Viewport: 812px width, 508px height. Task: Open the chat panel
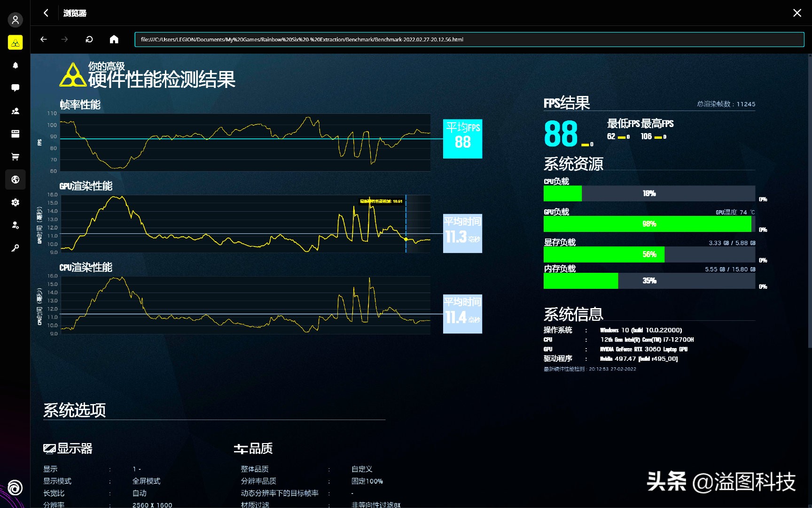[x=16, y=87]
